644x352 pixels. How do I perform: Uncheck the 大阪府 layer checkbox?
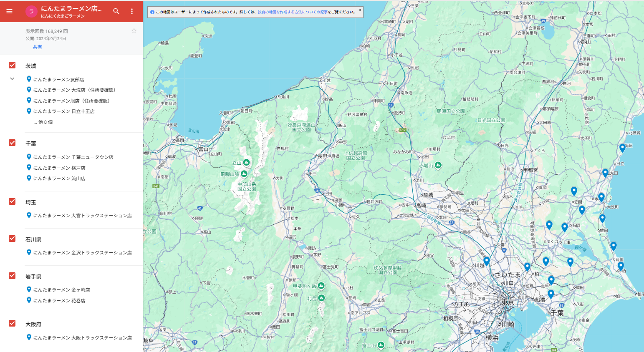click(12, 323)
